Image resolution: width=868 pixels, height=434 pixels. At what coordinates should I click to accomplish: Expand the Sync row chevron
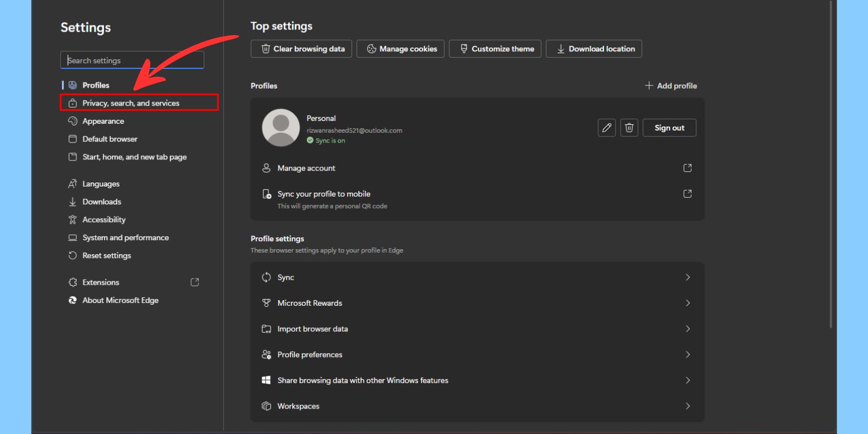[x=688, y=277]
